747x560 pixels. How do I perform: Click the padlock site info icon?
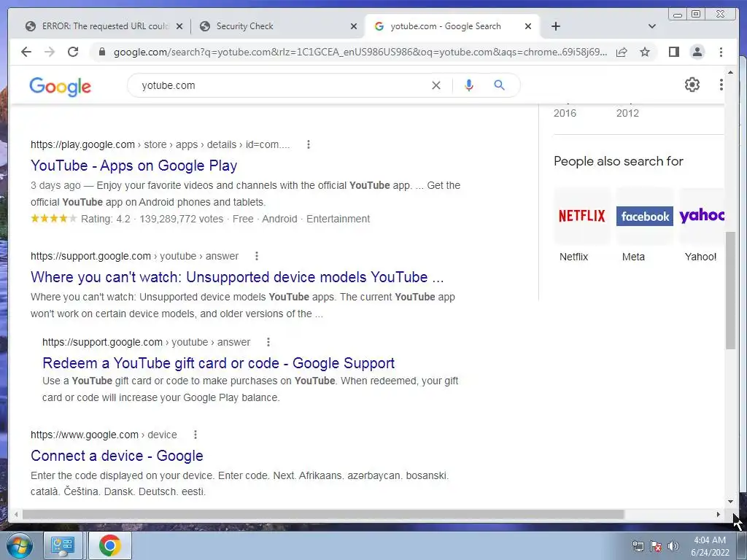[x=101, y=52]
